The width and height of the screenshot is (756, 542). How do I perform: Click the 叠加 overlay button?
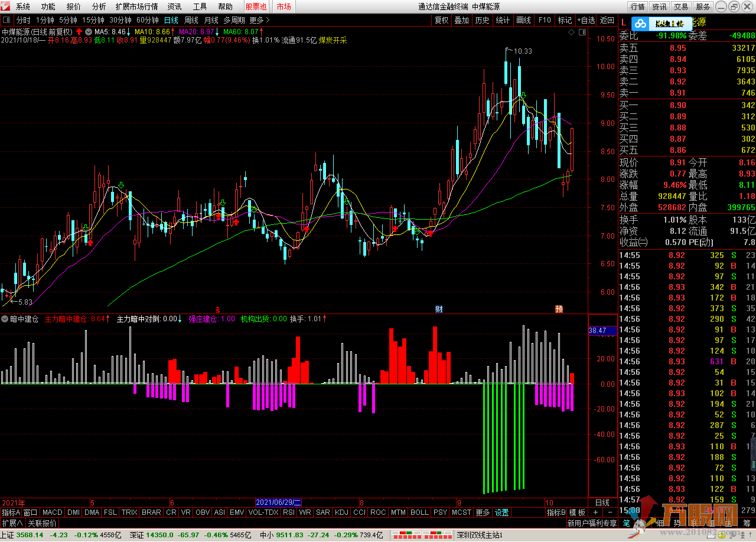click(462, 20)
